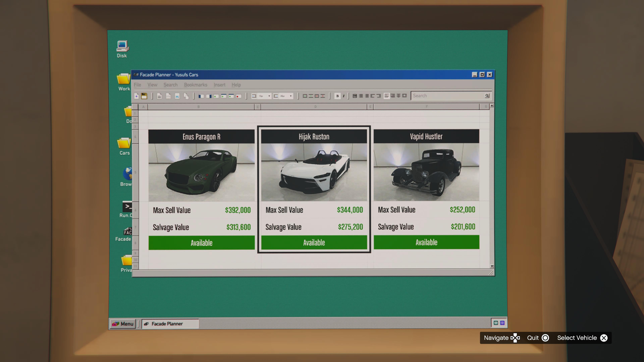
Task: Click Available under Vapid Hustler
Action: click(x=426, y=242)
